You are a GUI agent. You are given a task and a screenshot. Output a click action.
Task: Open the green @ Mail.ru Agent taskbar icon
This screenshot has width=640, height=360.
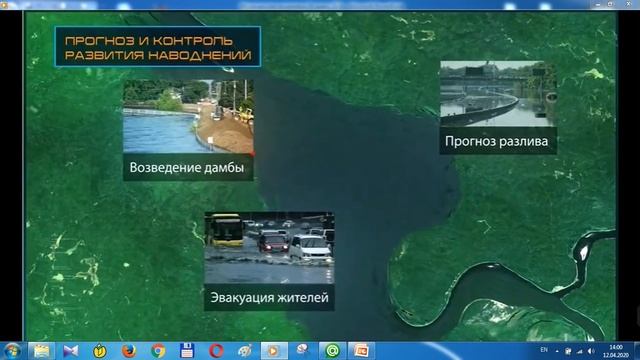point(332,351)
